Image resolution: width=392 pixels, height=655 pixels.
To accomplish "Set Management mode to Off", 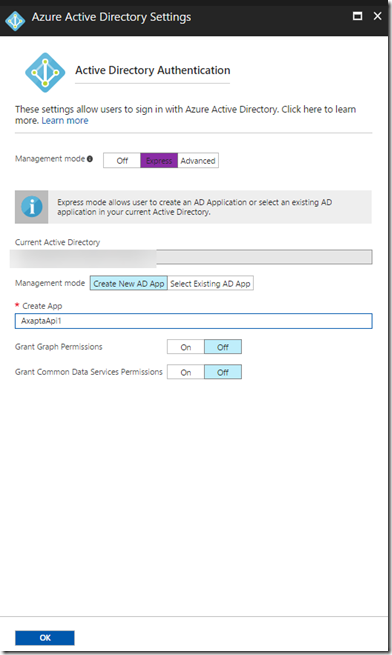I will (122, 160).
